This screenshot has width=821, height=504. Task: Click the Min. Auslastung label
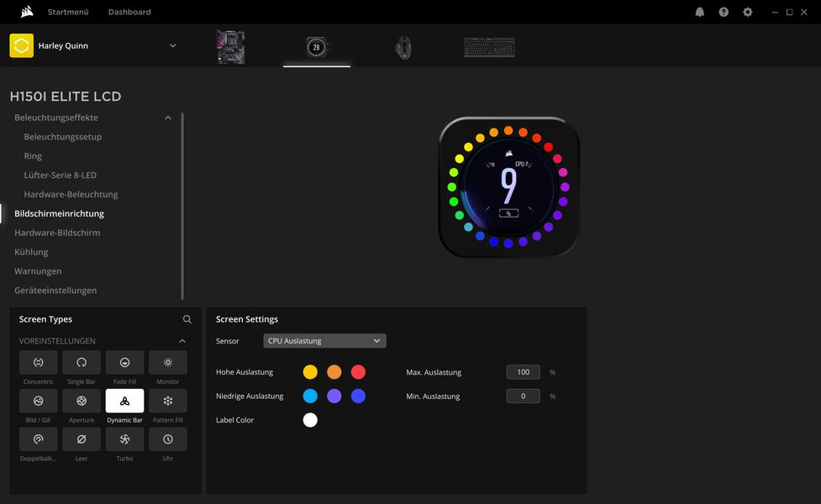[x=433, y=396]
